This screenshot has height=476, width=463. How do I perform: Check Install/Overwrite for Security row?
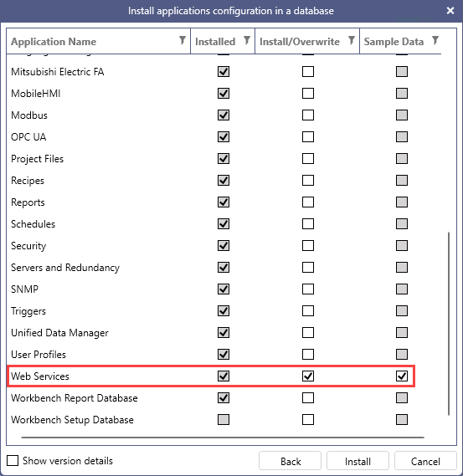[x=308, y=246]
